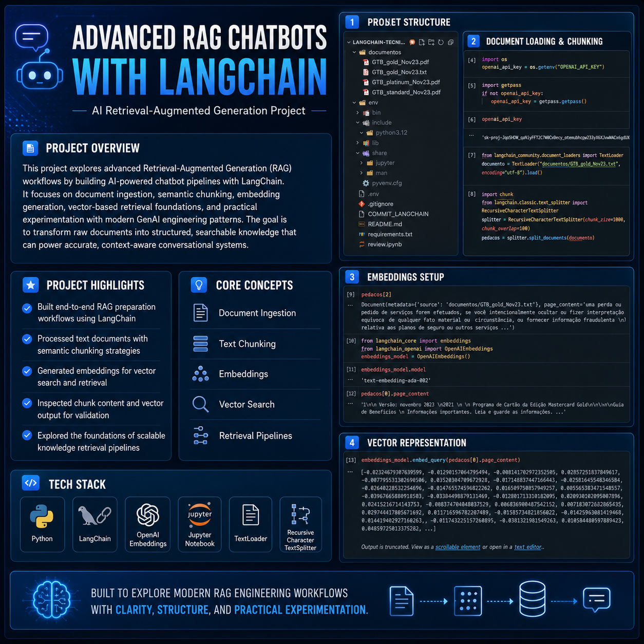The image size is (644, 644).
Task: Click the Text Chunking stack icon
Action: click(200, 344)
